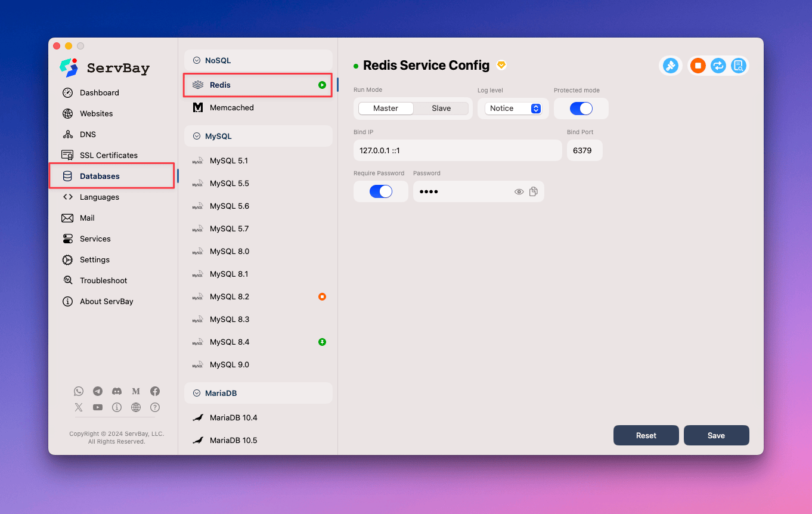Open the Redis log viewer icon
The height and width of the screenshot is (514, 812).
(738, 66)
